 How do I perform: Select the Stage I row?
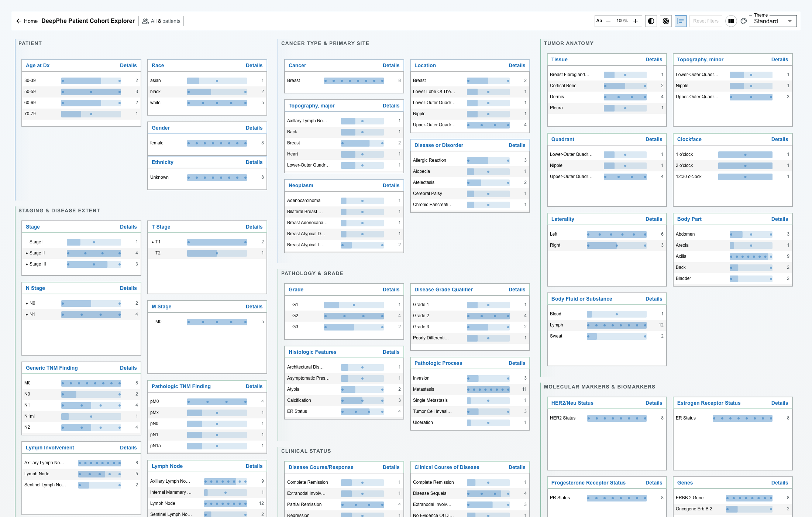click(x=81, y=242)
